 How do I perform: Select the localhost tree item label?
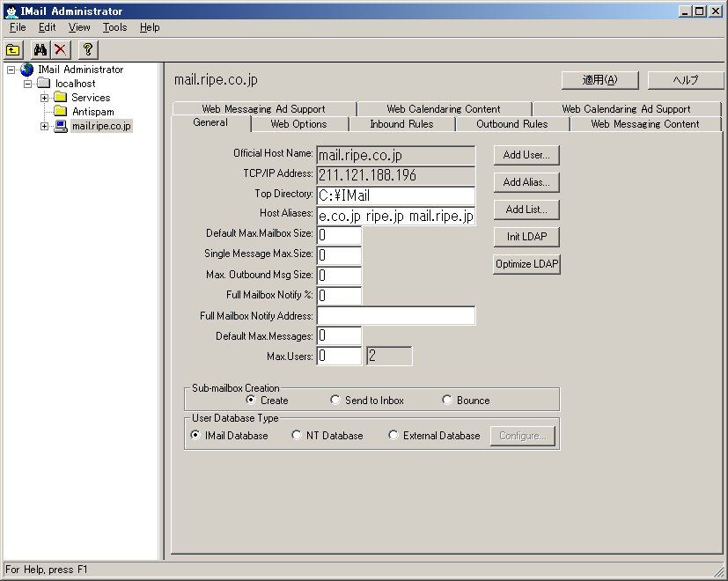pos(75,84)
